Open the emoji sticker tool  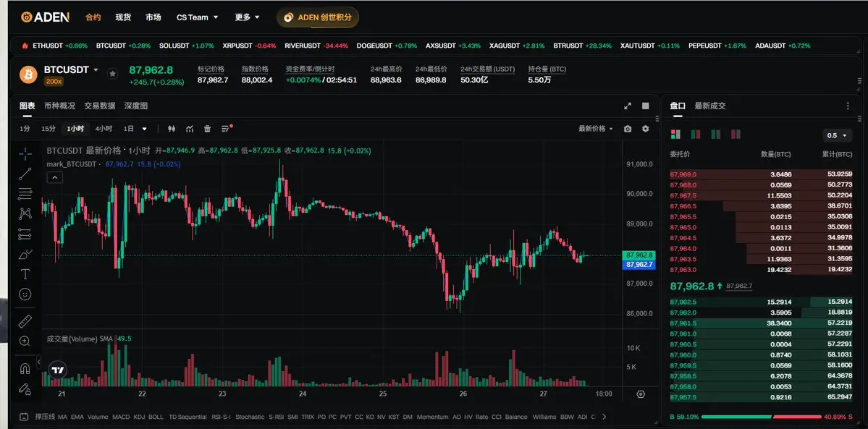point(25,294)
